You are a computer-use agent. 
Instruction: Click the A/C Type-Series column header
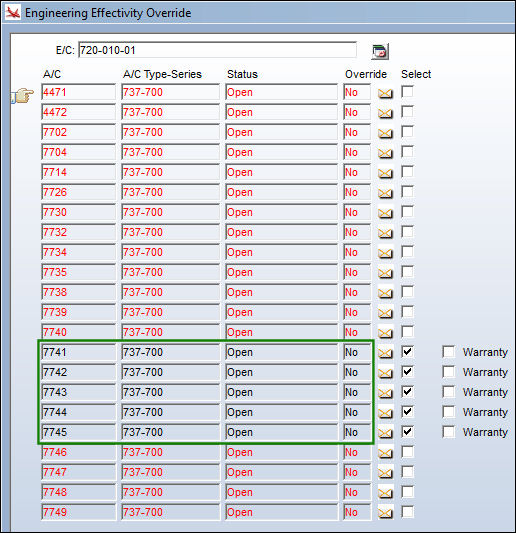click(x=162, y=74)
